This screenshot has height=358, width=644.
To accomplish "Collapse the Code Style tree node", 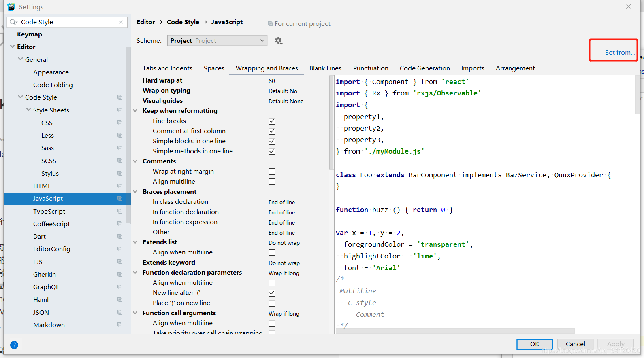I will [x=21, y=97].
